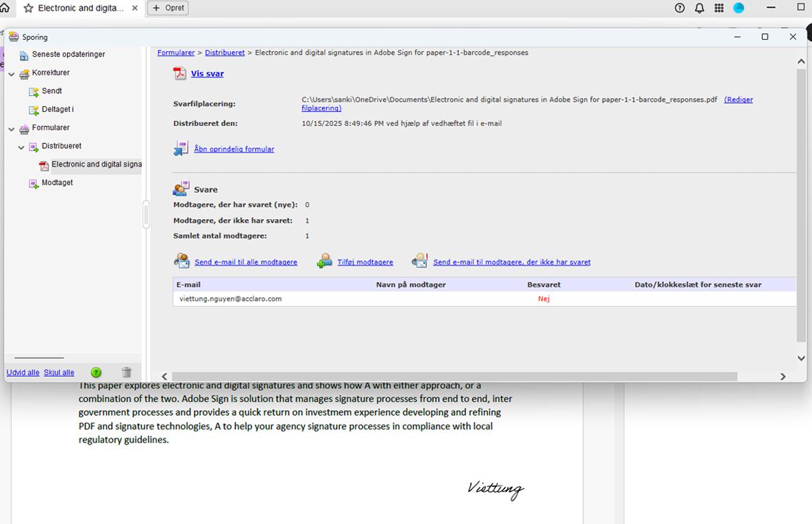
Task: Click the green plus Tilføj modtagere icon
Action: (x=323, y=260)
